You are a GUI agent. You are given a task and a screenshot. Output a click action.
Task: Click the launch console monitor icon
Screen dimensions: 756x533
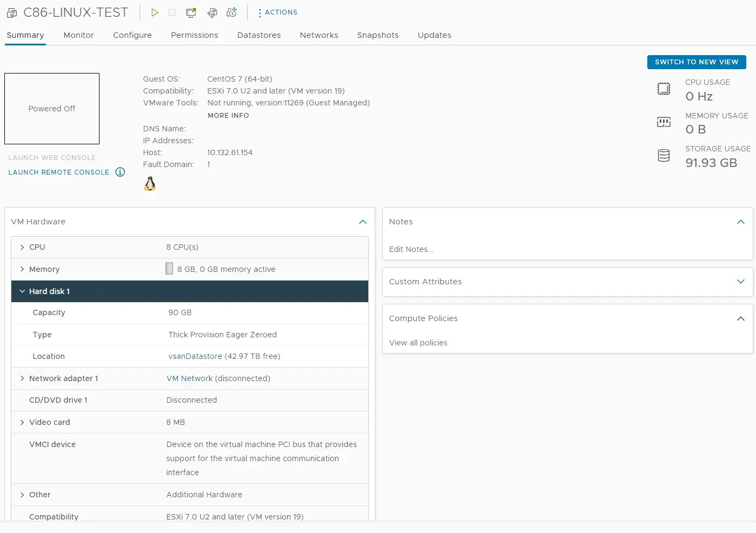pos(191,12)
